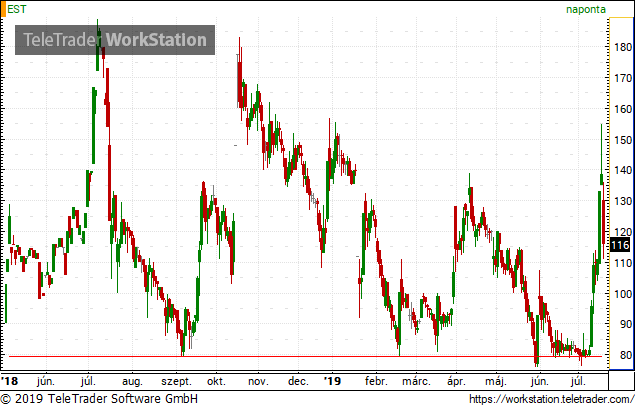This screenshot has height=408, width=635.
Task: Open the workstation.teletrader.com link
Action: pyautogui.click(x=552, y=399)
